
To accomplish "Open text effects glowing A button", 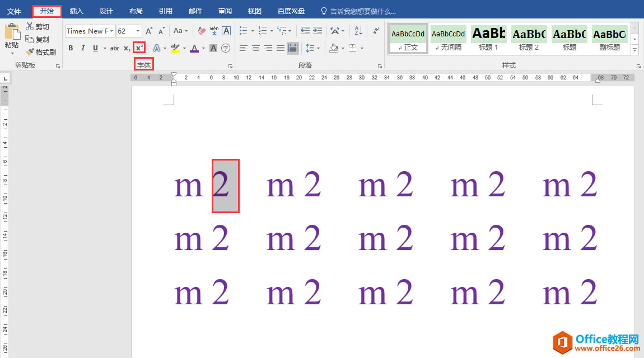I will (x=156, y=48).
